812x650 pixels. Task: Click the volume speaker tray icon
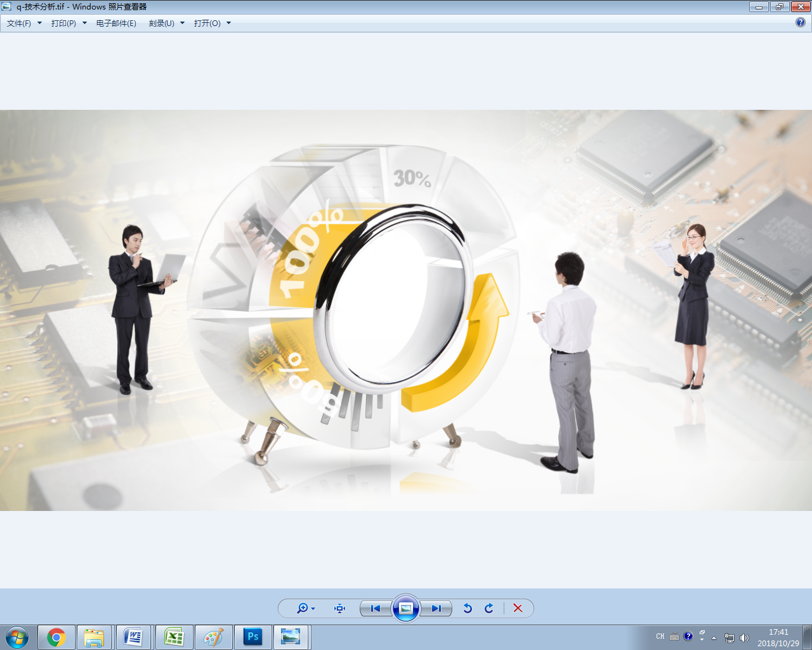[x=744, y=637]
